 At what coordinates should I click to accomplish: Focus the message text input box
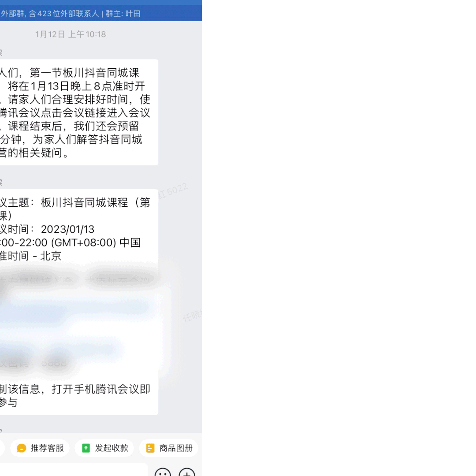point(74,470)
